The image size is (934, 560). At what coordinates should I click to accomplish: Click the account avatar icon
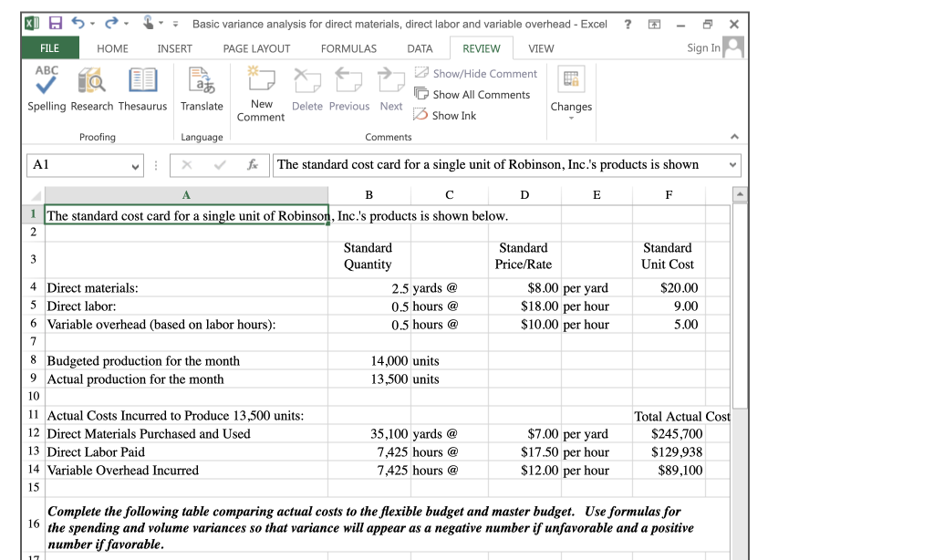[733, 47]
